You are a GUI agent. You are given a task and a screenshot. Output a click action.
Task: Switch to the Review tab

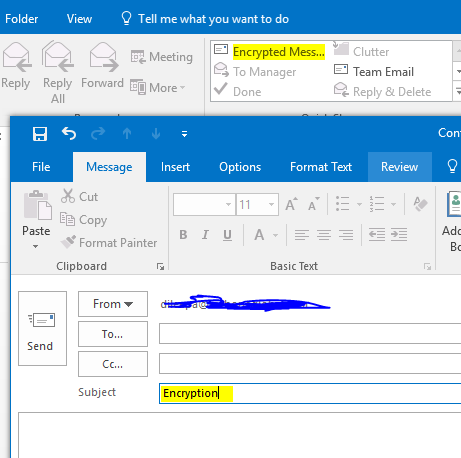(x=400, y=167)
